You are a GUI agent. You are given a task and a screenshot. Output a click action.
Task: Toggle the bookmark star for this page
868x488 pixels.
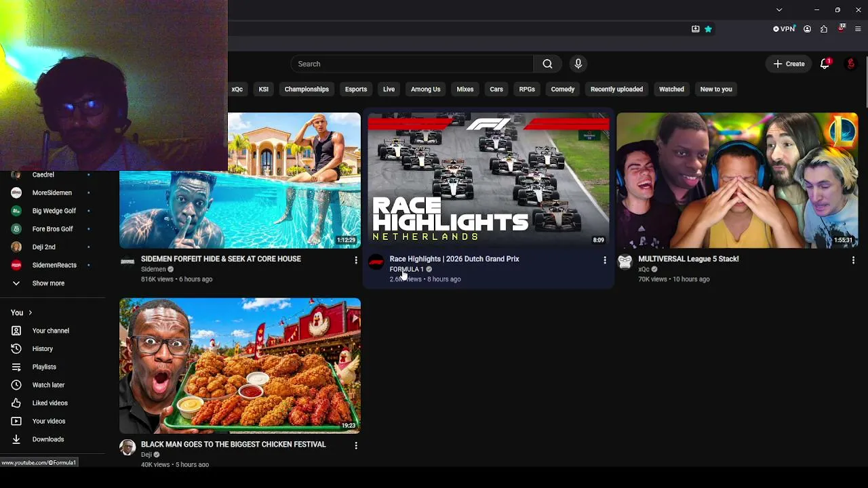point(708,29)
